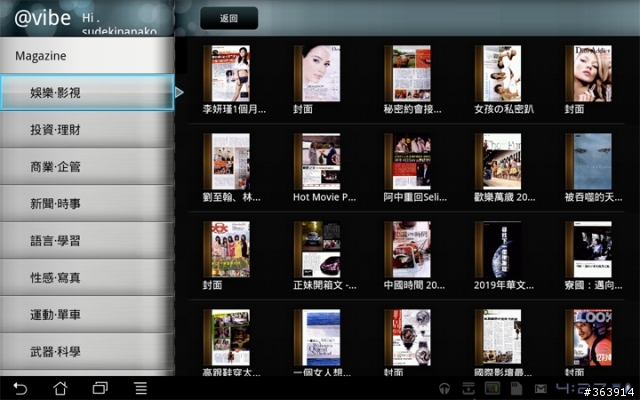The width and height of the screenshot is (640, 400).
Task: Open the 劉至翰、林 magazine thumbnail
Action: [x=227, y=162]
